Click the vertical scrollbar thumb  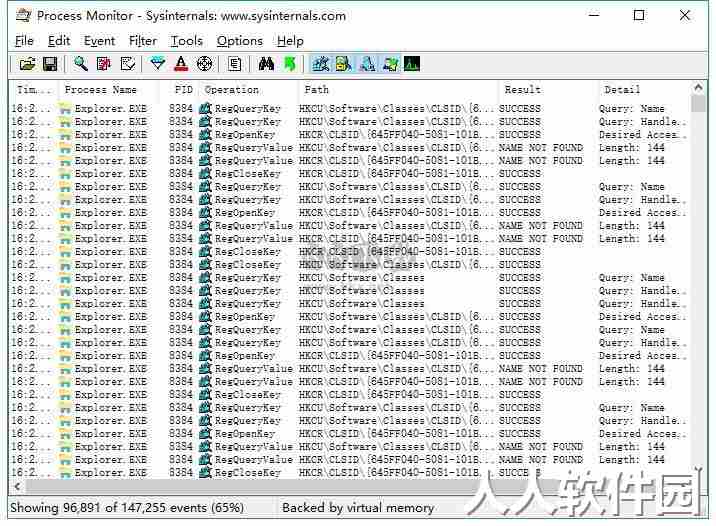point(698,104)
